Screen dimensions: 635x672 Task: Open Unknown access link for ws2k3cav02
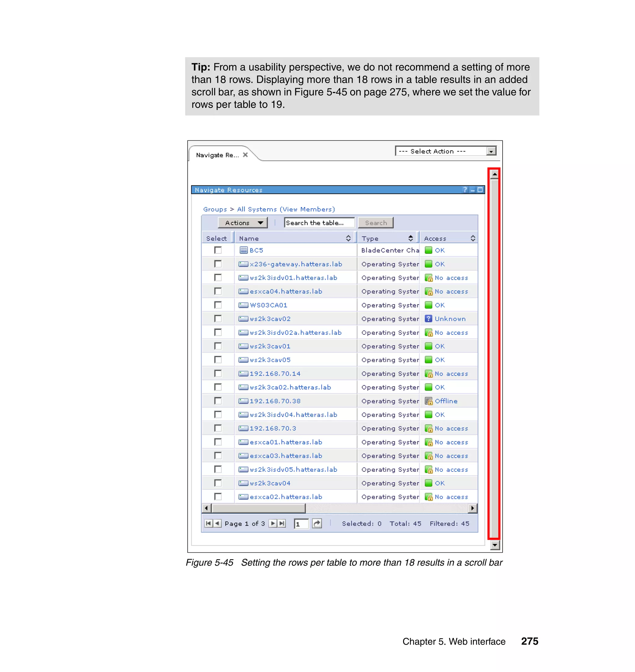[x=450, y=319]
